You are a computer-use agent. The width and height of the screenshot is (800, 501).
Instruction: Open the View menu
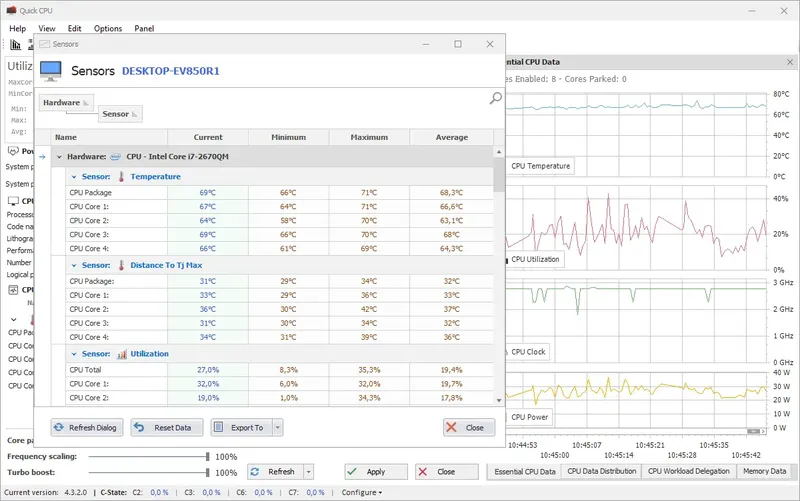click(x=47, y=29)
